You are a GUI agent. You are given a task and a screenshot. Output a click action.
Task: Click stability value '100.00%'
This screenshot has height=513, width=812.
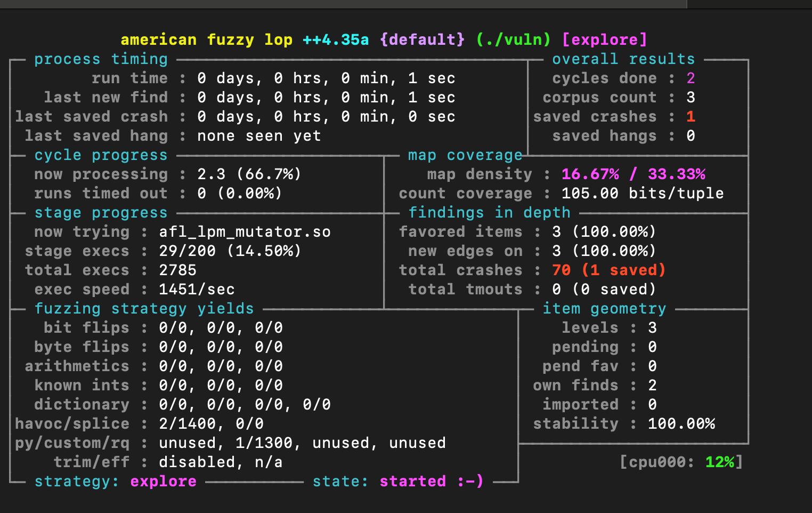pyautogui.click(x=681, y=424)
